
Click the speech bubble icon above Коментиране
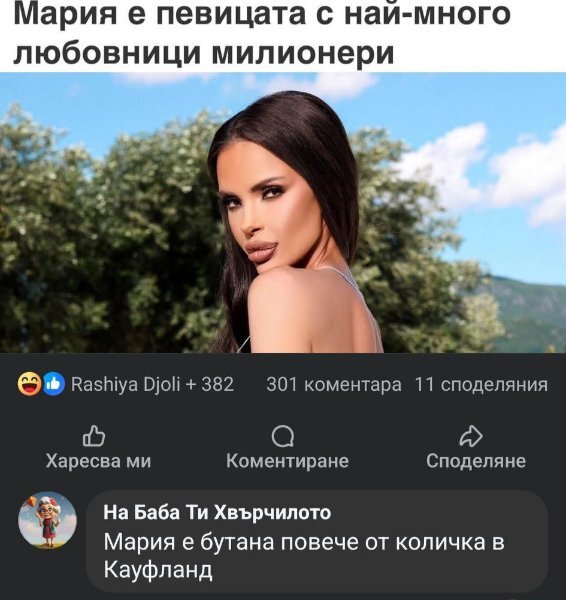283,436
